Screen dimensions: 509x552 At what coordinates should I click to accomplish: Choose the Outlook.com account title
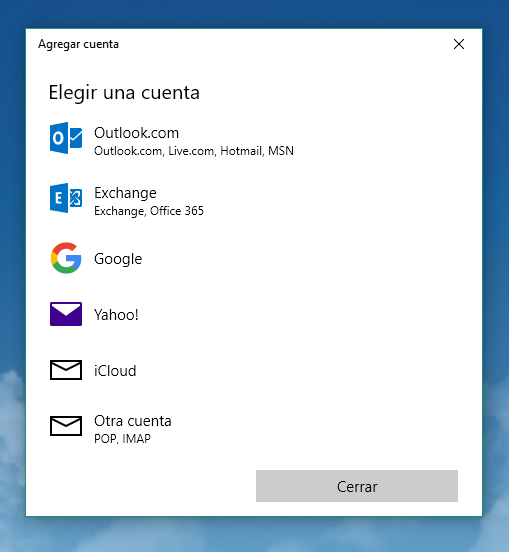click(x=137, y=133)
